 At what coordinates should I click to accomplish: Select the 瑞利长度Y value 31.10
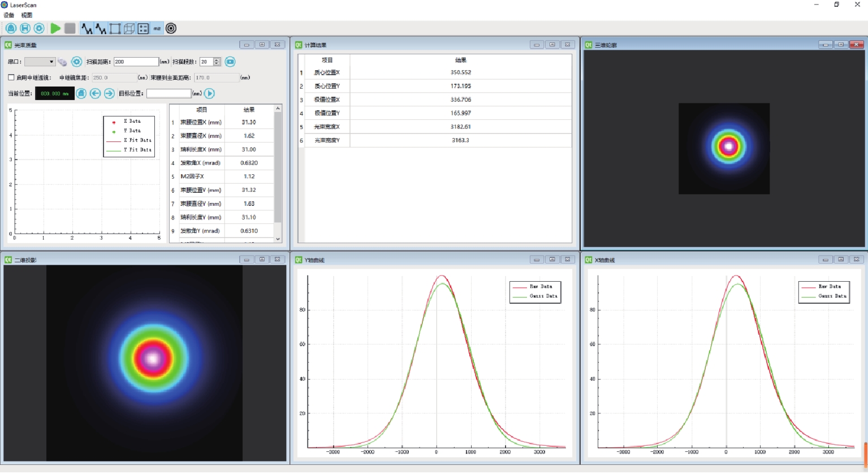point(249,217)
